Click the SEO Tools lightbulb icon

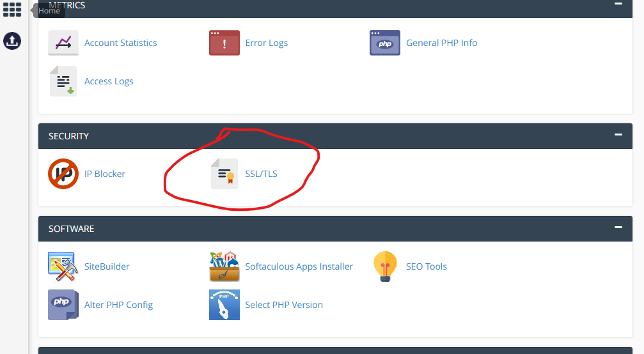pos(385,266)
